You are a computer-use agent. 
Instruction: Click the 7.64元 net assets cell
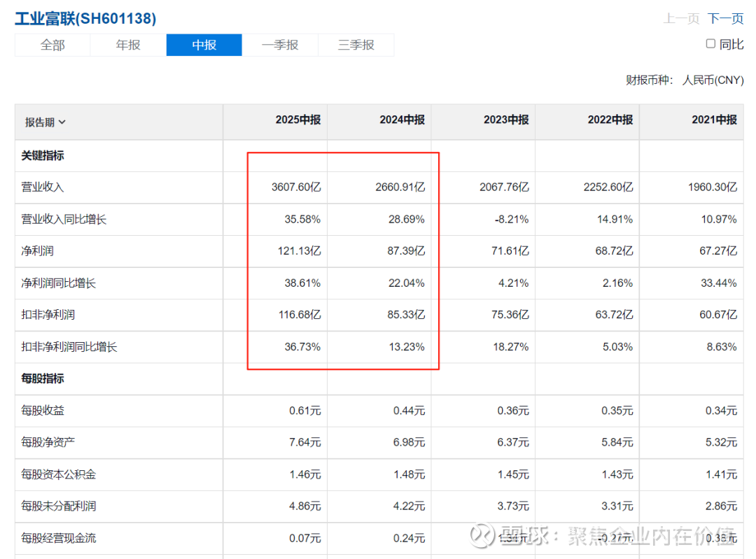pyautogui.click(x=304, y=442)
